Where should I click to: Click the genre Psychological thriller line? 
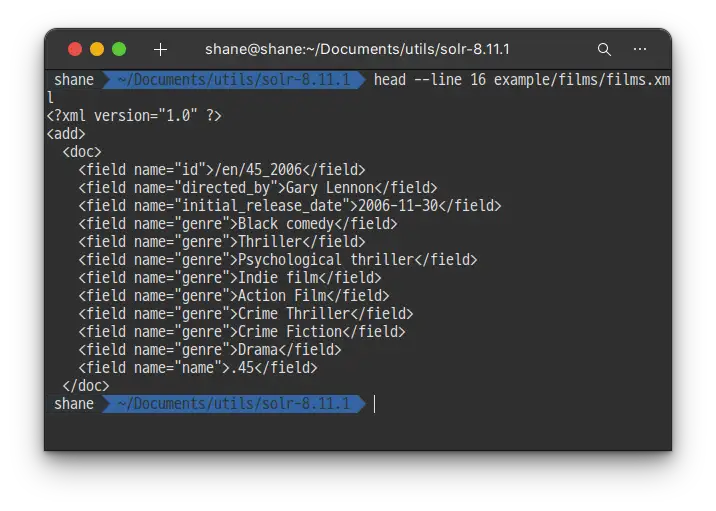tap(278, 260)
